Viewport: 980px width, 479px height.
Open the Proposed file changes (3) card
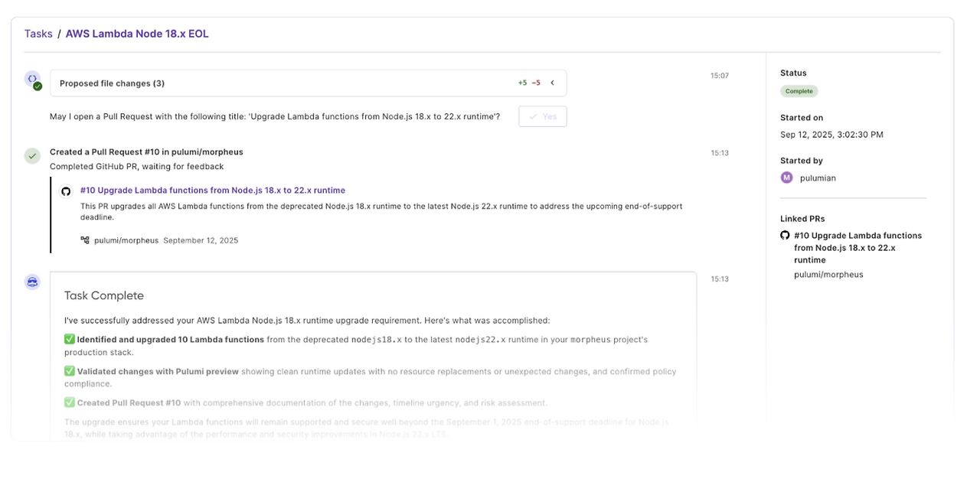tap(309, 83)
